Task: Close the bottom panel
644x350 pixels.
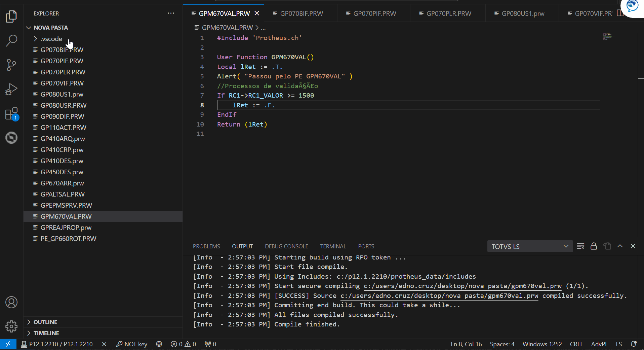Action: pos(633,246)
